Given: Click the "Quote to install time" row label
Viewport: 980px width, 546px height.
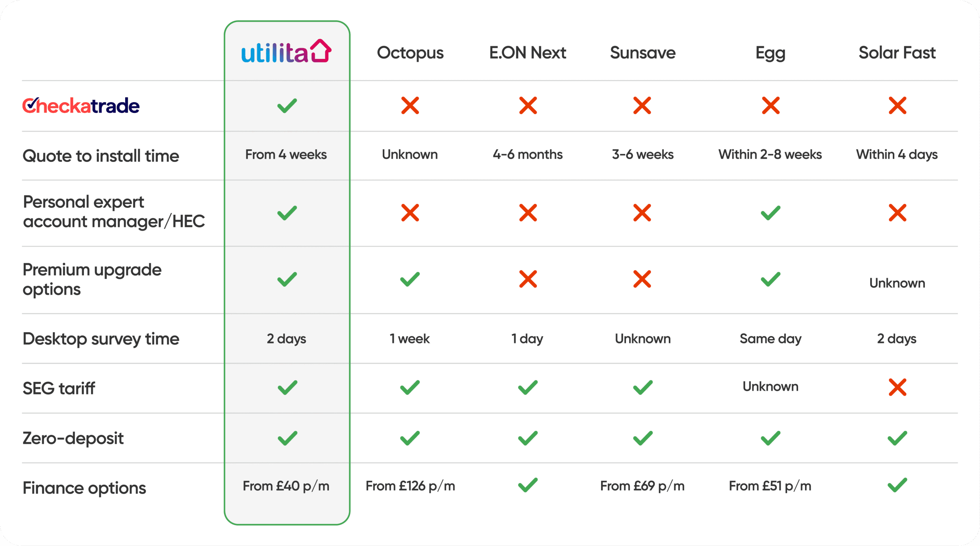Looking at the screenshot, I should [x=101, y=156].
